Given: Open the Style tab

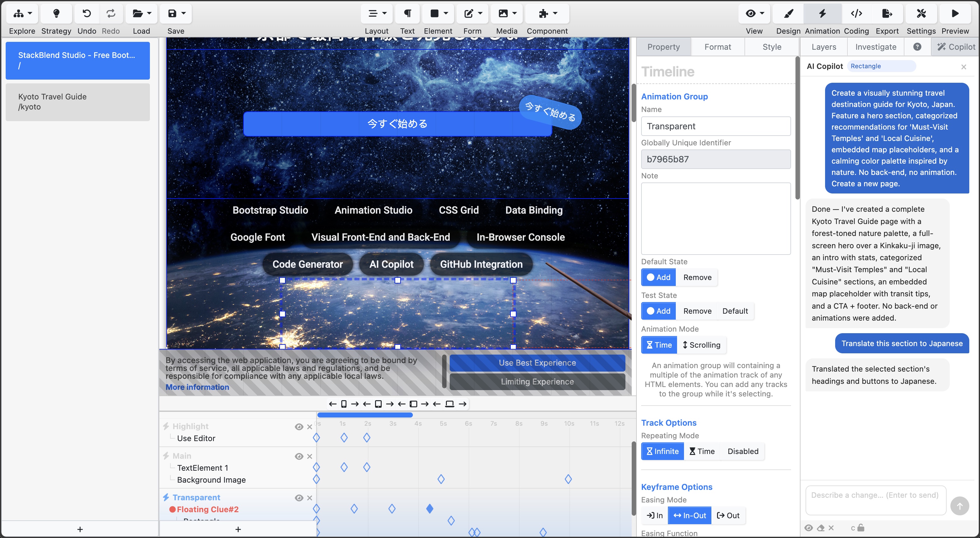Looking at the screenshot, I should [x=772, y=47].
